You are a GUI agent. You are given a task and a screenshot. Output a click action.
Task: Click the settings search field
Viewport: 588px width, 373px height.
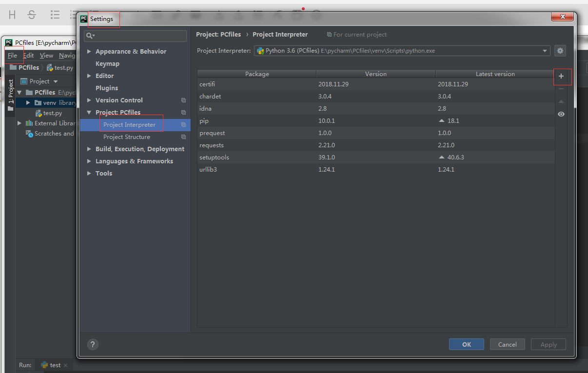135,36
